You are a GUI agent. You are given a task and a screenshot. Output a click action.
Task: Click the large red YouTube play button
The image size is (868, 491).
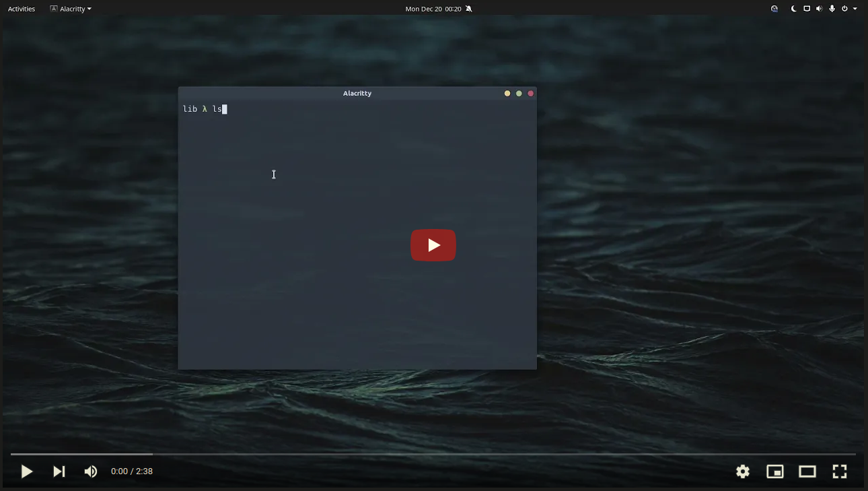pyautogui.click(x=433, y=245)
